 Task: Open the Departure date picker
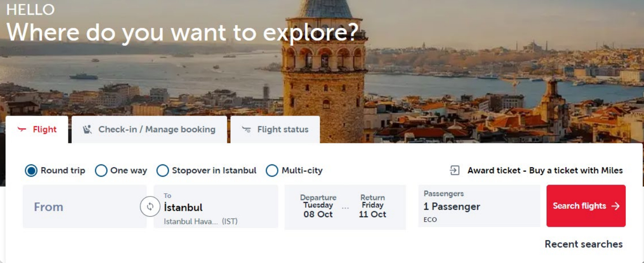click(318, 206)
